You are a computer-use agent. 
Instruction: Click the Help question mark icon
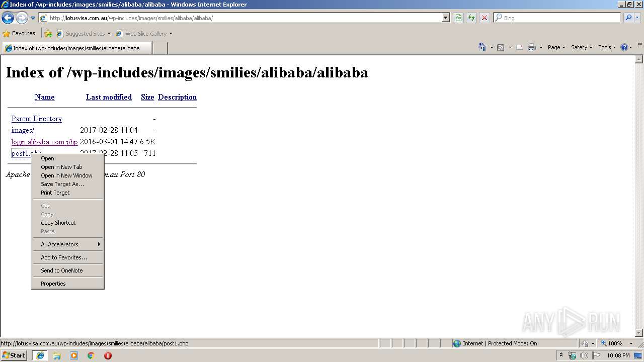click(624, 47)
